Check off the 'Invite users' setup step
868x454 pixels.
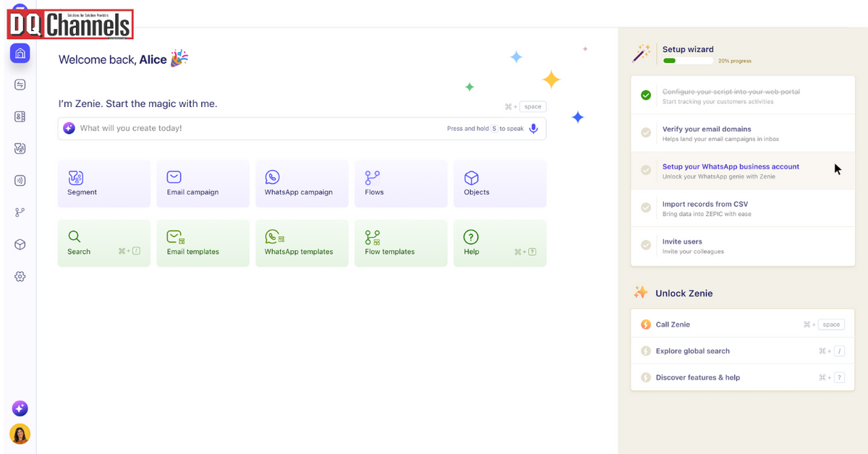click(646, 245)
